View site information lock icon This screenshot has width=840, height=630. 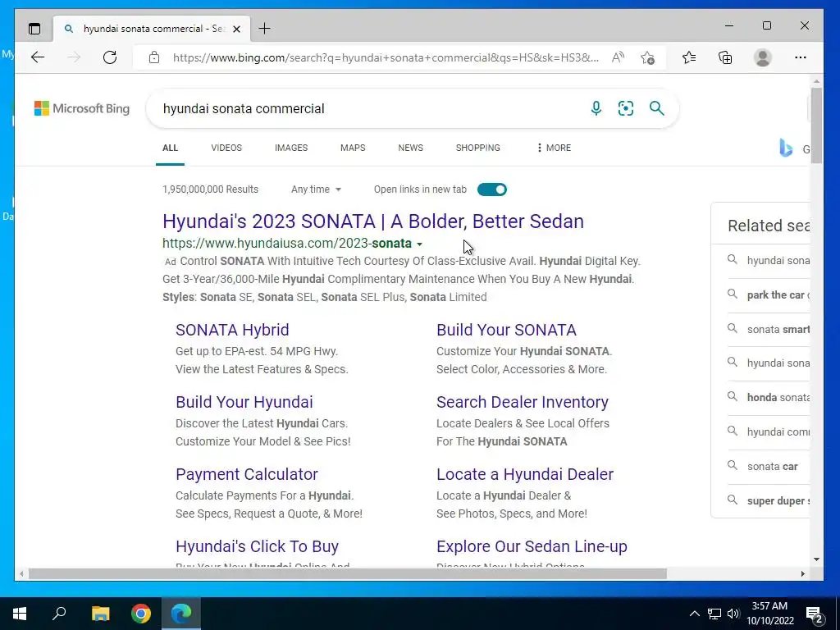point(154,57)
